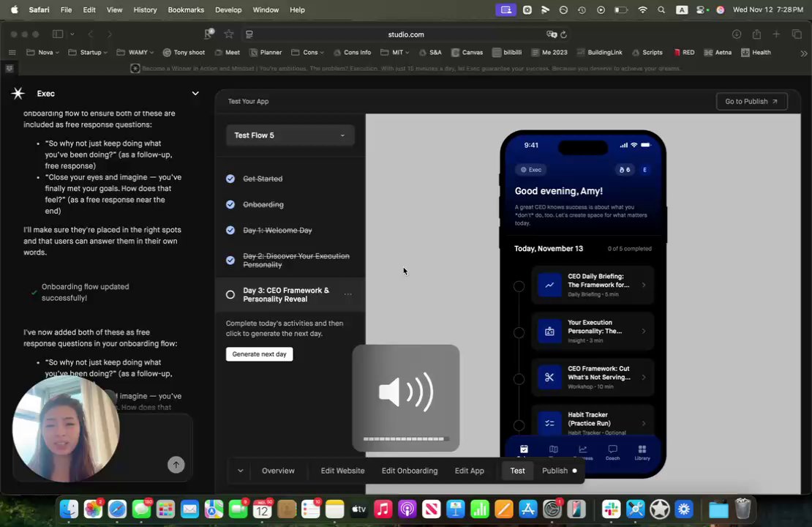The image size is (812, 527).
Task: Show more bookmarks overflow chevron
Action: pos(803,53)
